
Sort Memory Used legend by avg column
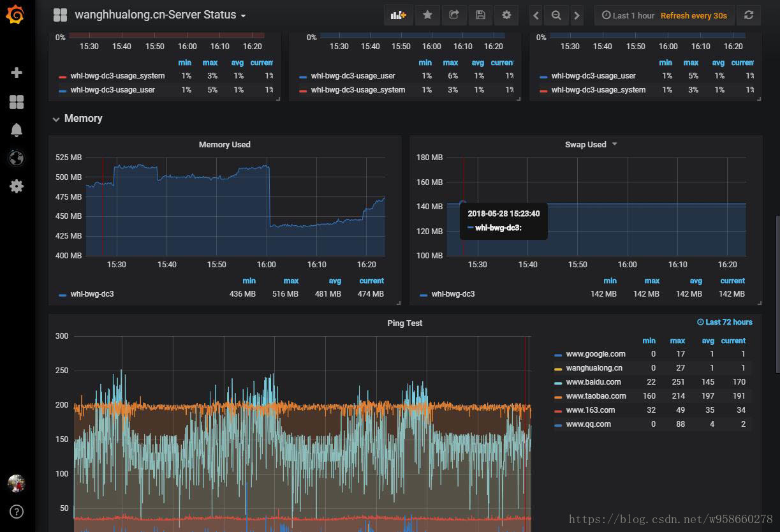pos(335,281)
